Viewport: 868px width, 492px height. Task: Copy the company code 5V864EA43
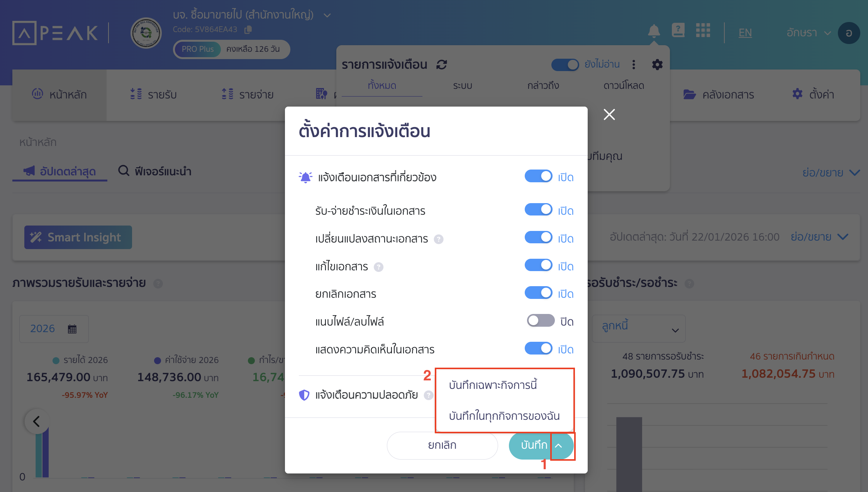pos(248,29)
